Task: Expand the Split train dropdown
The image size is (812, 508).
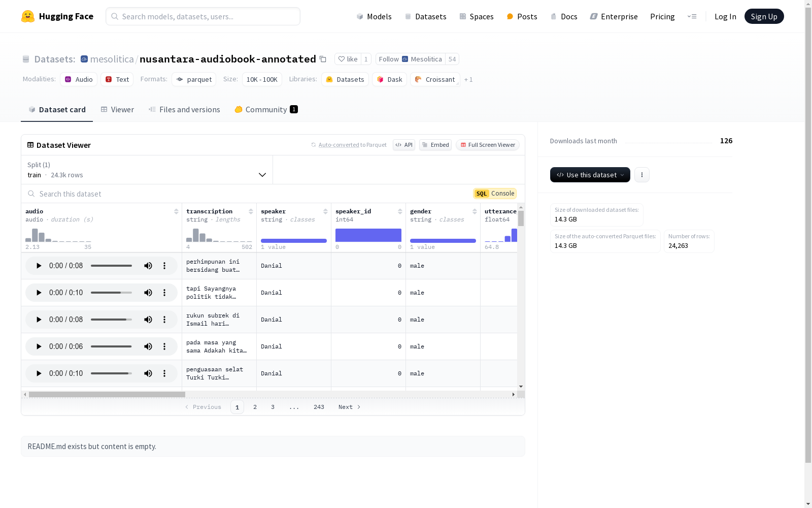Action: (x=147, y=170)
